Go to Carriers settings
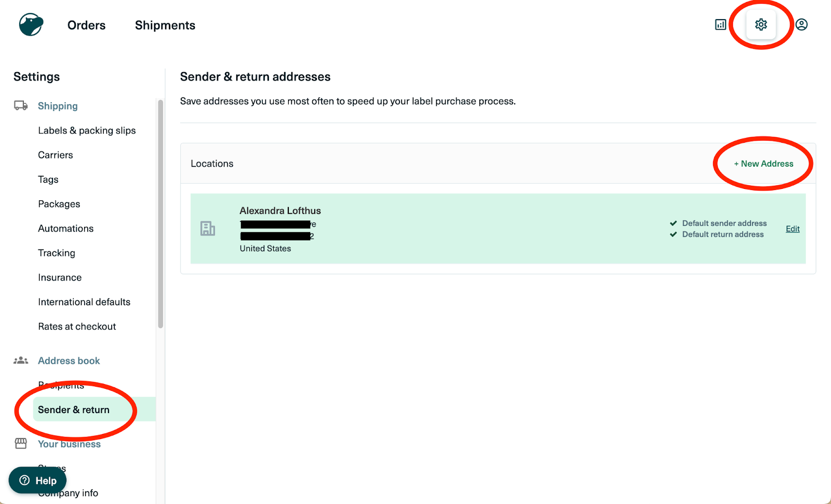 56,155
